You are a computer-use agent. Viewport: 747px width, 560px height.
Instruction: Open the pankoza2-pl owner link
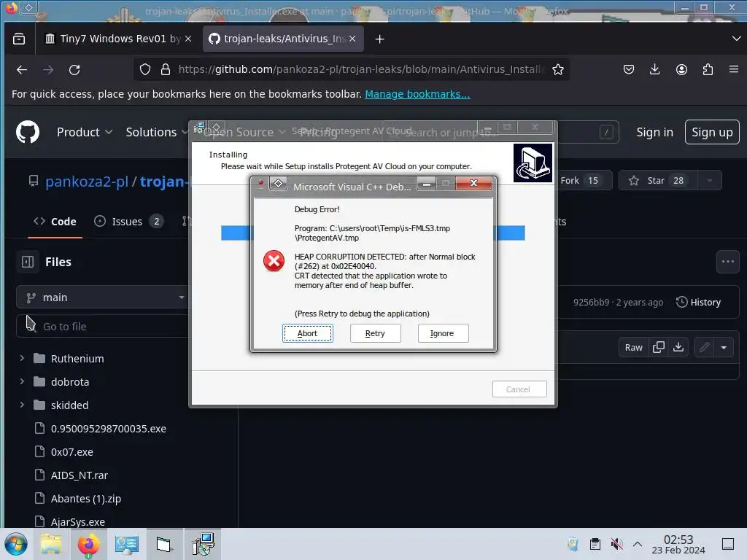click(87, 182)
